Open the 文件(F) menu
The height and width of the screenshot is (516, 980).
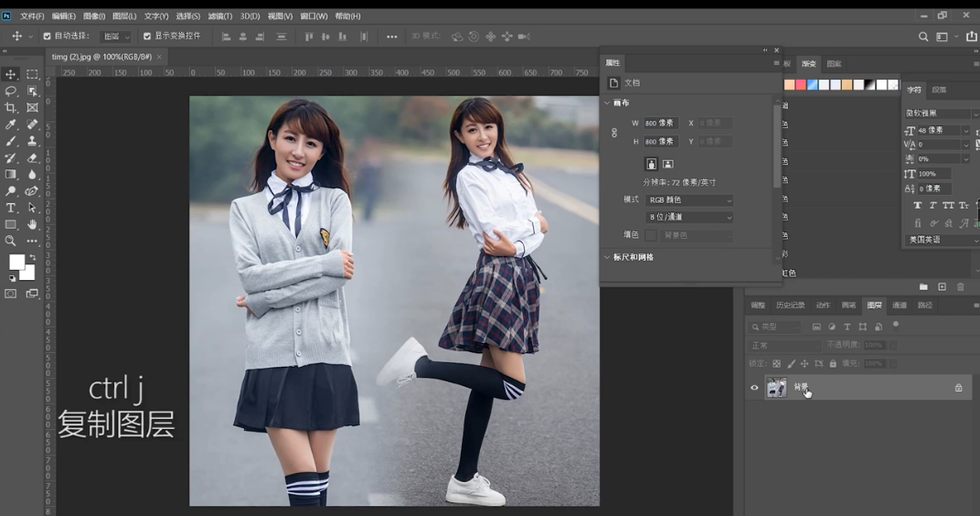click(32, 16)
